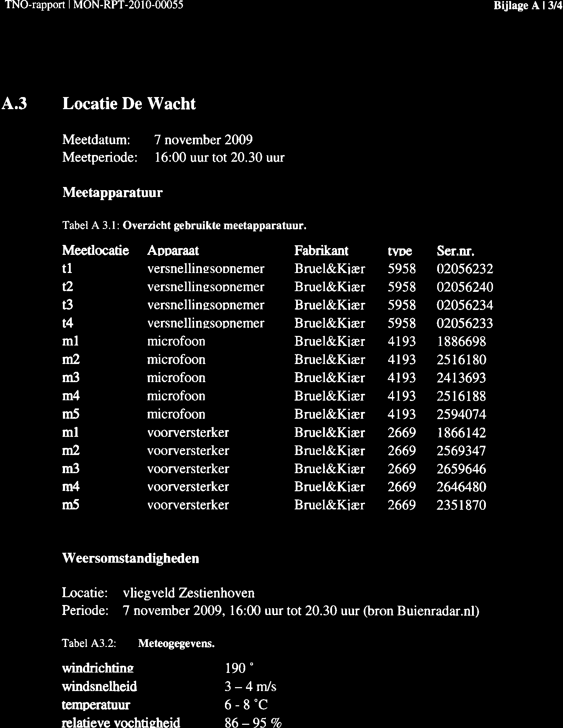Click the table label 'Tabel A3.2:'

[89, 644]
